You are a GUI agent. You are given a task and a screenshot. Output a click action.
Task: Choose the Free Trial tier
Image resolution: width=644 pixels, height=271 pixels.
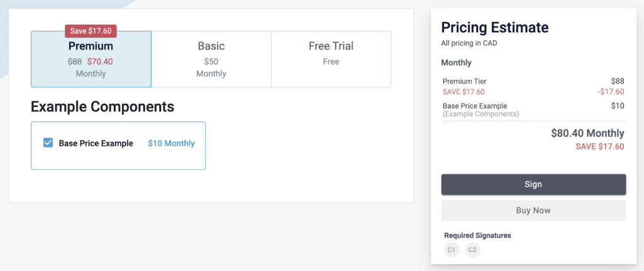[x=331, y=59]
